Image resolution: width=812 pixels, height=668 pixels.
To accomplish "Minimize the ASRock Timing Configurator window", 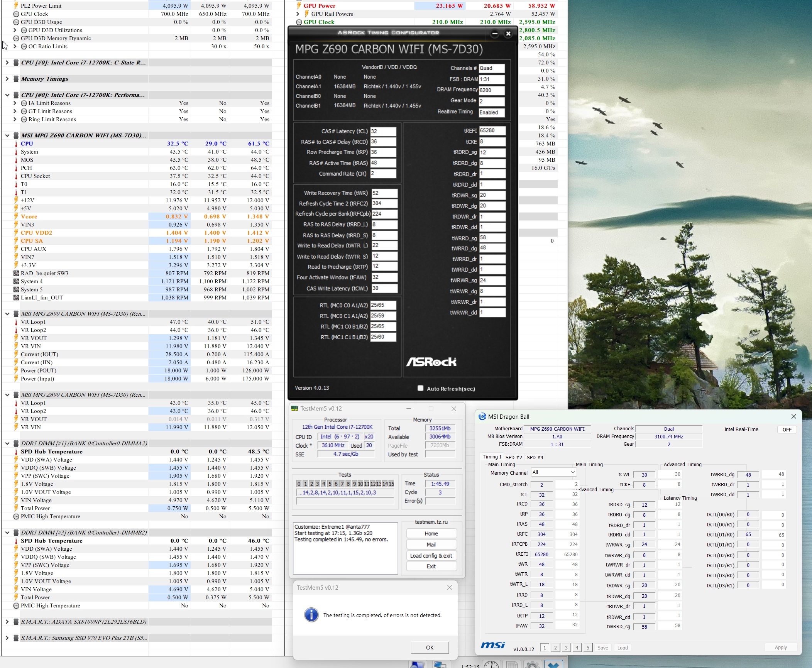I will point(495,34).
